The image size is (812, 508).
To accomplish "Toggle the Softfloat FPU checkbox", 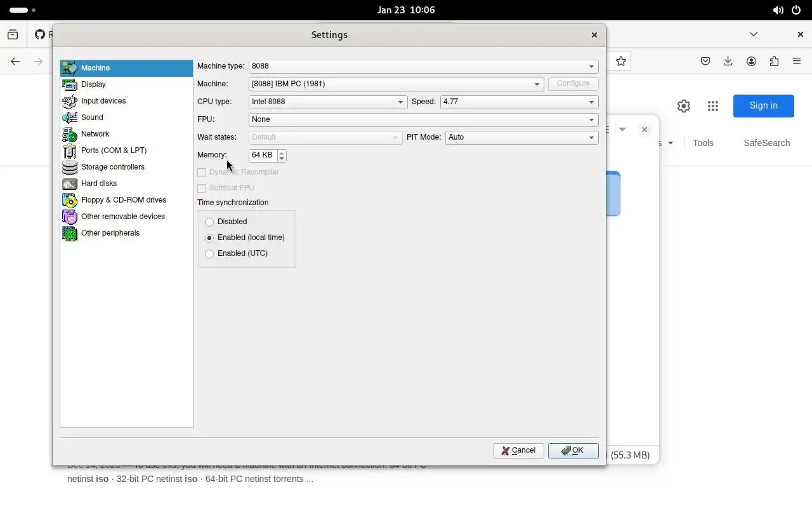I will coord(202,189).
